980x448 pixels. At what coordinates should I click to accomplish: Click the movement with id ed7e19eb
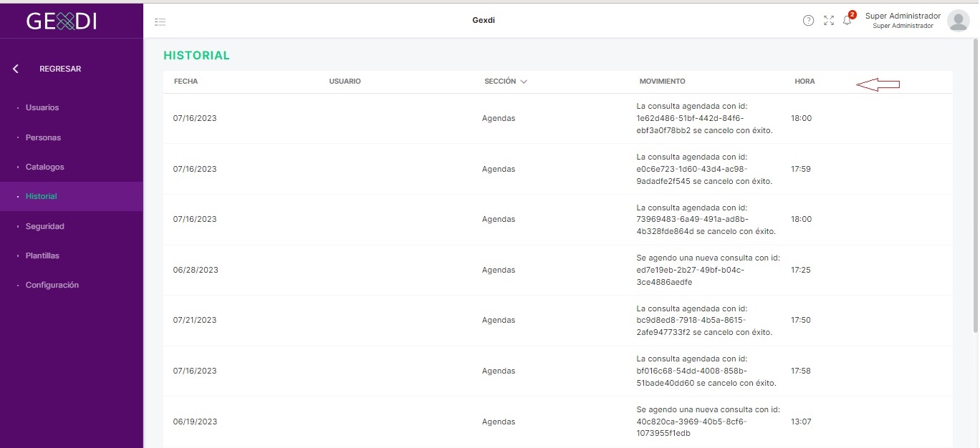coord(708,270)
